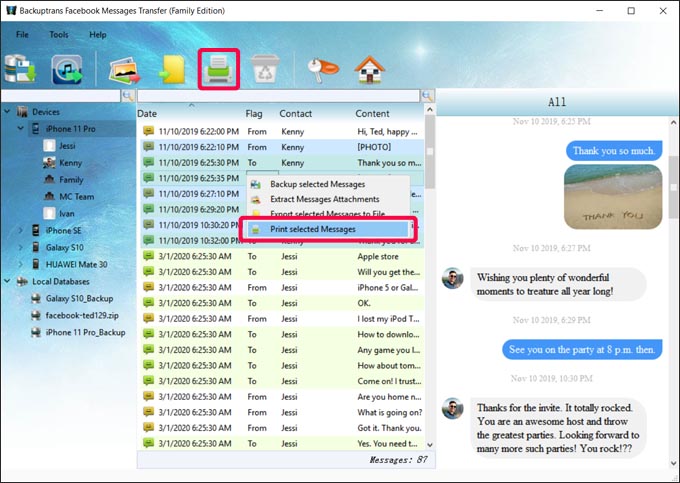Click the message list scroll-down arrow
This screenshot has height=483, width=680.
(430, 445)
